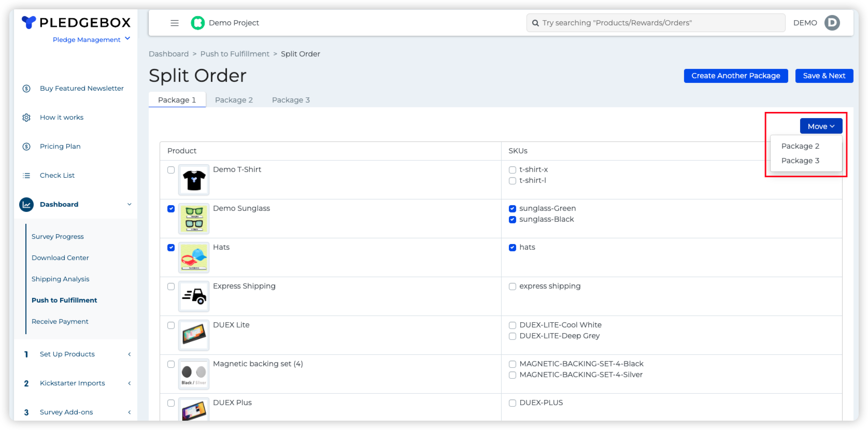Image resolution: width=868 pixels, height=430 pixels.
Task: Uncheck the Hats product checkbox
Action: click(171, 248)
